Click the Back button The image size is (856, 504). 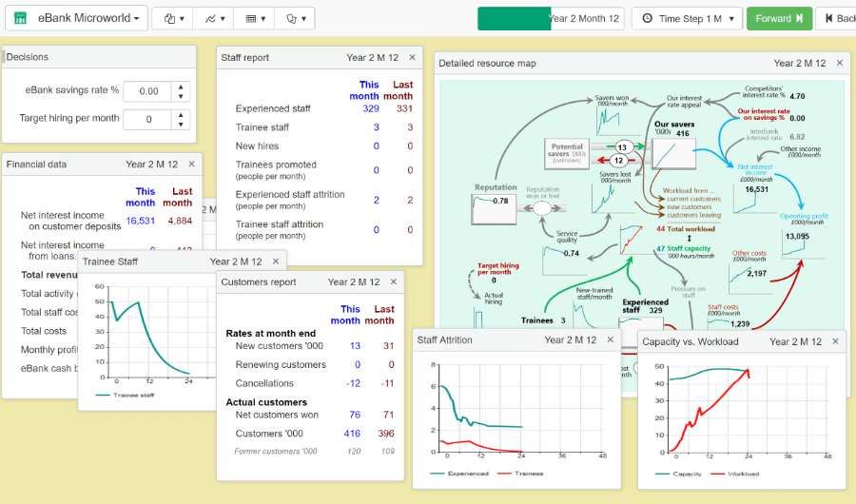point(837,18)
